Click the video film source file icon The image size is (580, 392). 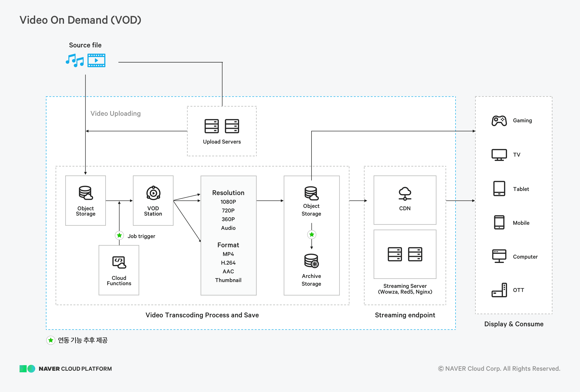(x=96, y=60)
